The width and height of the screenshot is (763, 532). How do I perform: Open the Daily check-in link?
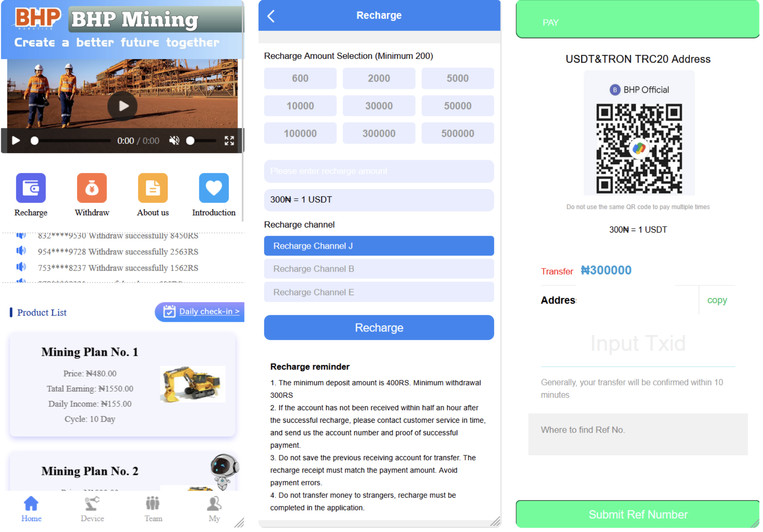coord(209,311)
